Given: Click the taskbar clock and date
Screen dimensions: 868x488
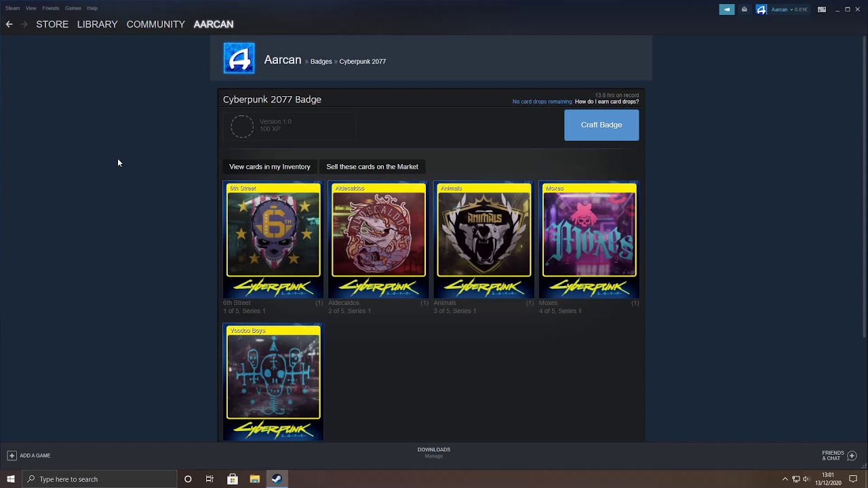Looking at the screenshot, I should point(828,479).
